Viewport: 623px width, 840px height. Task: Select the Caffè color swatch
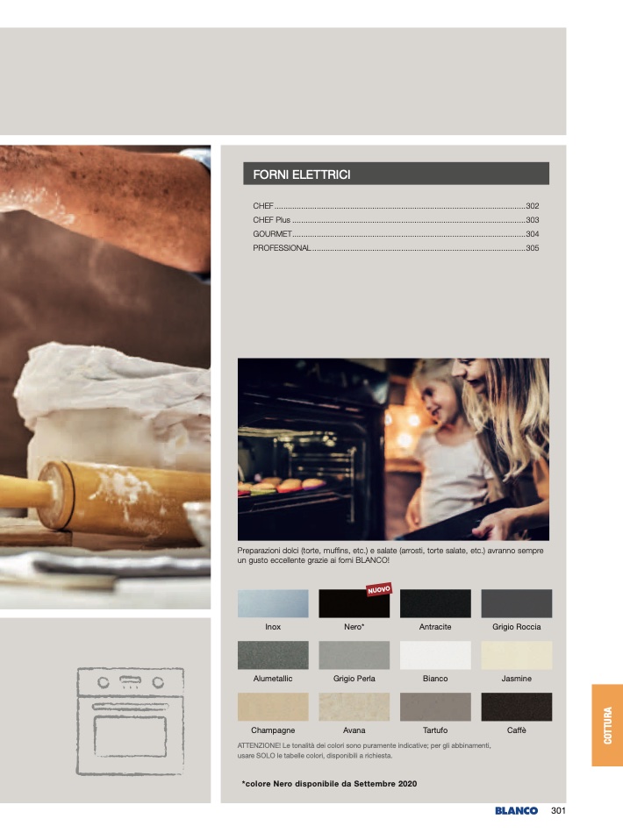coord(516,707)
